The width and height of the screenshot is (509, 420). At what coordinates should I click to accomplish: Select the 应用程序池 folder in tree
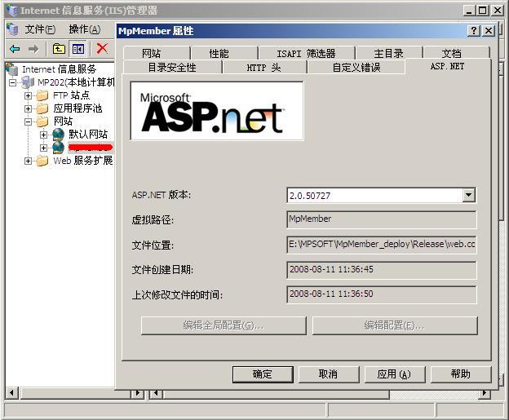[x=77, y=108]
